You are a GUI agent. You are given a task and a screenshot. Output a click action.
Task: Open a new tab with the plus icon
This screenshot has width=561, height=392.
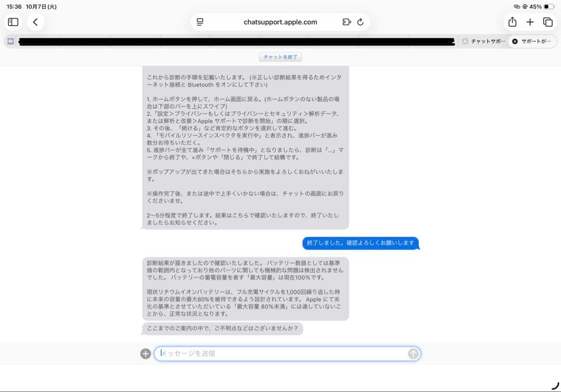(x=529, y=22)
